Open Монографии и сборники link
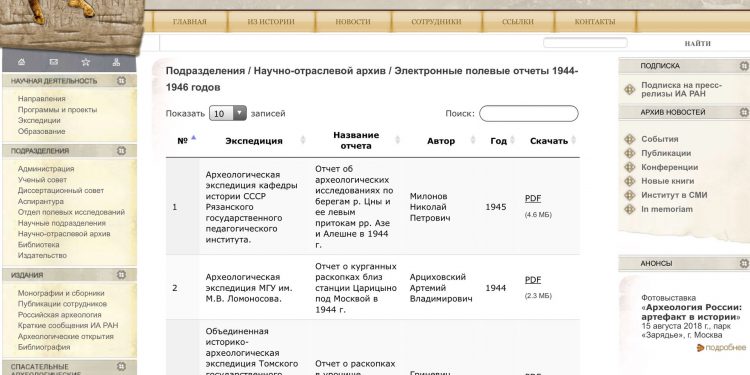750x375 pixels. [61, 293]
